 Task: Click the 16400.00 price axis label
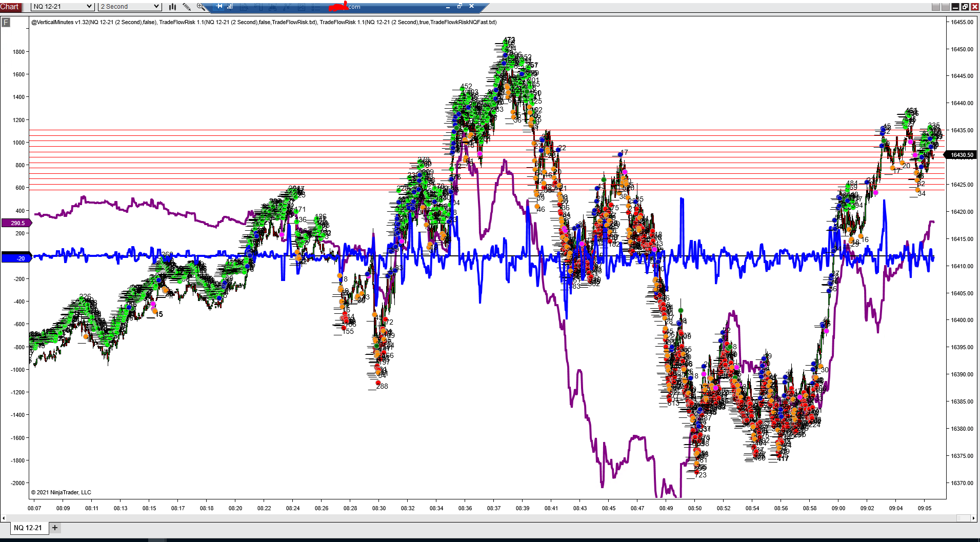pyautogui.click(x=962, y=320)
